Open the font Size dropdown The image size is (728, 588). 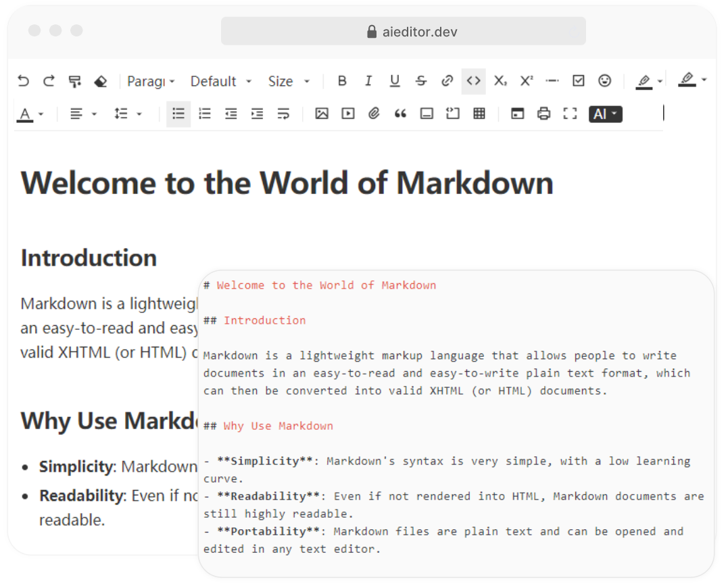[288, 80]
